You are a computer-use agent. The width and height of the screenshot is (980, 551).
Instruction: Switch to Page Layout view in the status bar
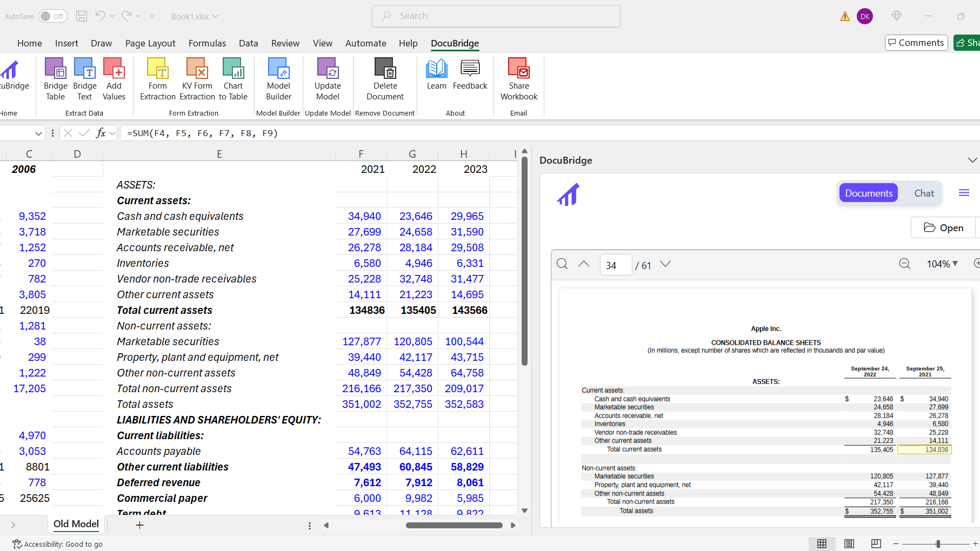(849, 544)
